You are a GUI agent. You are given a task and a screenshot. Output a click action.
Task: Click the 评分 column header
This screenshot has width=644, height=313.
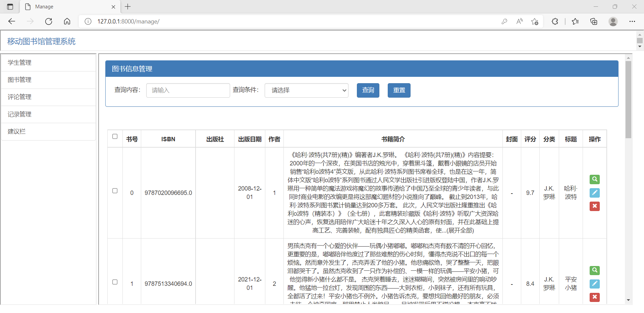(x=530, y=139)
